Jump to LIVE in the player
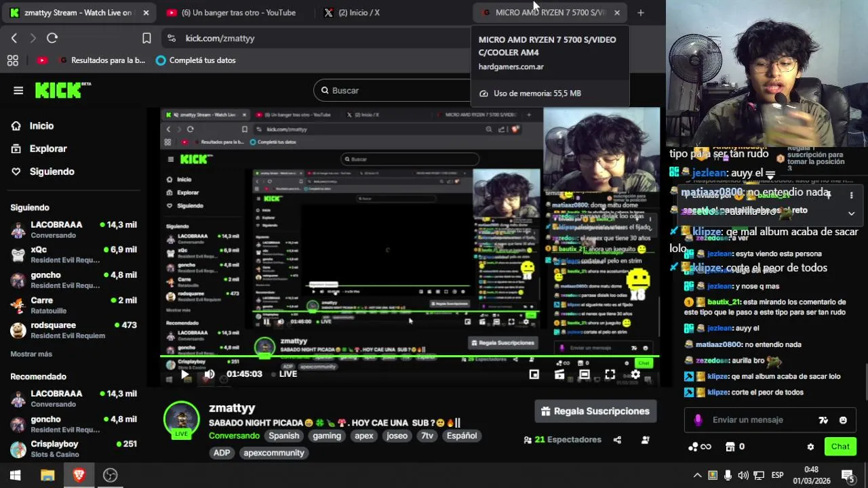This screenshot has height=488, width=868. coord(284,373)
